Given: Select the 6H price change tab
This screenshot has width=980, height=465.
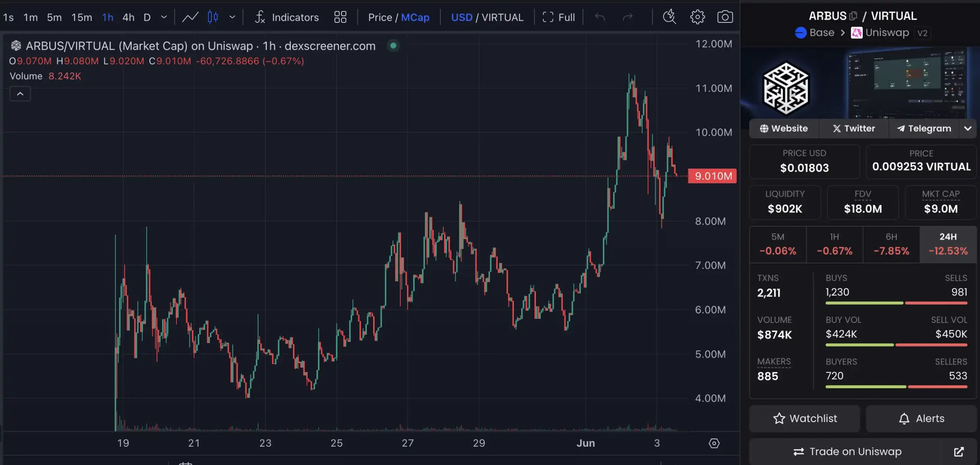Looking at the screenshot, I should pos(891,244).
